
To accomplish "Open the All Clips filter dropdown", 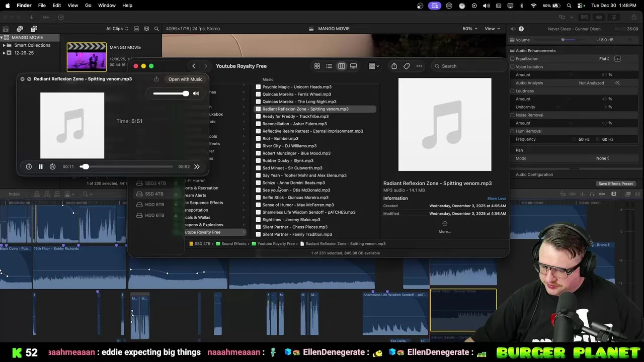I will [117, 29].
